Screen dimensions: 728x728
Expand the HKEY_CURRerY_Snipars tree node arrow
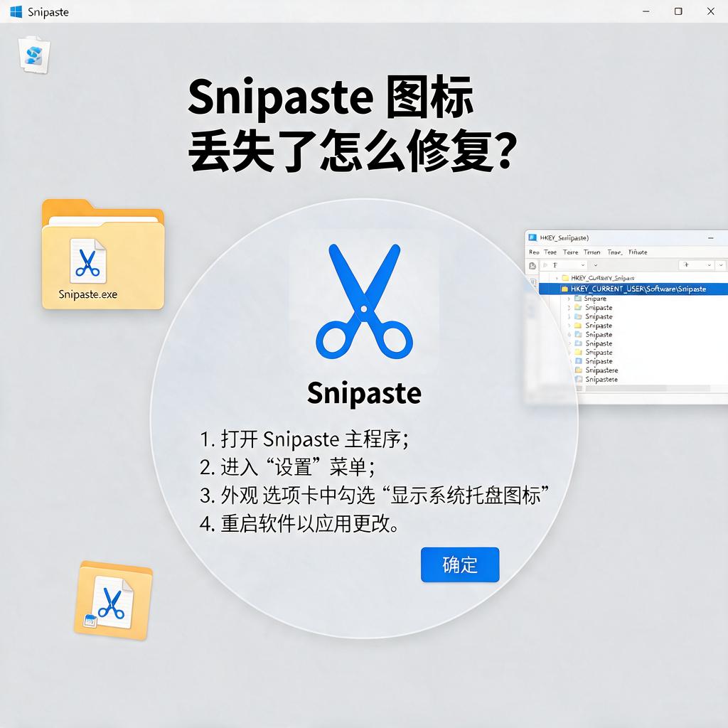557,278
